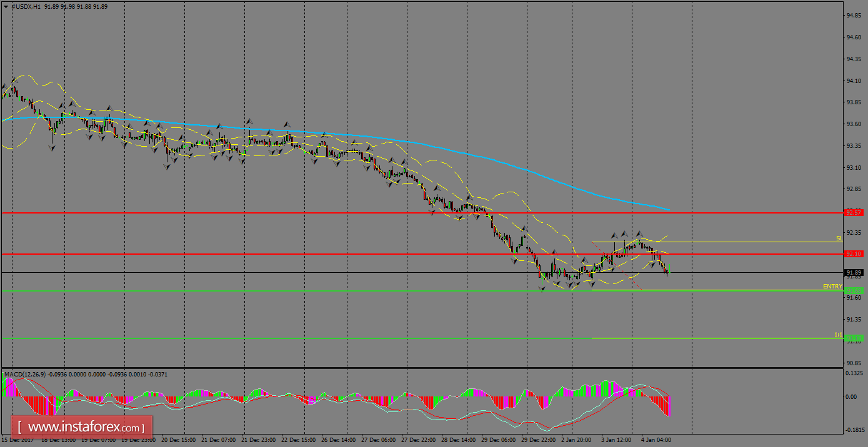This screenshot has height=447, width=868.
Task: Select the red 92.10 price marker
Action: [854, 253]
